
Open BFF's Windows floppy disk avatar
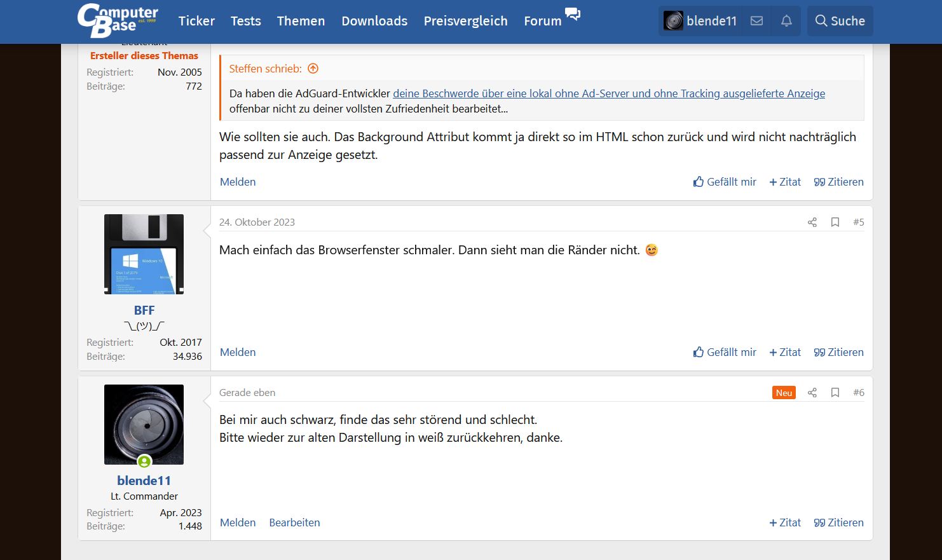click(x=144, y=254)
